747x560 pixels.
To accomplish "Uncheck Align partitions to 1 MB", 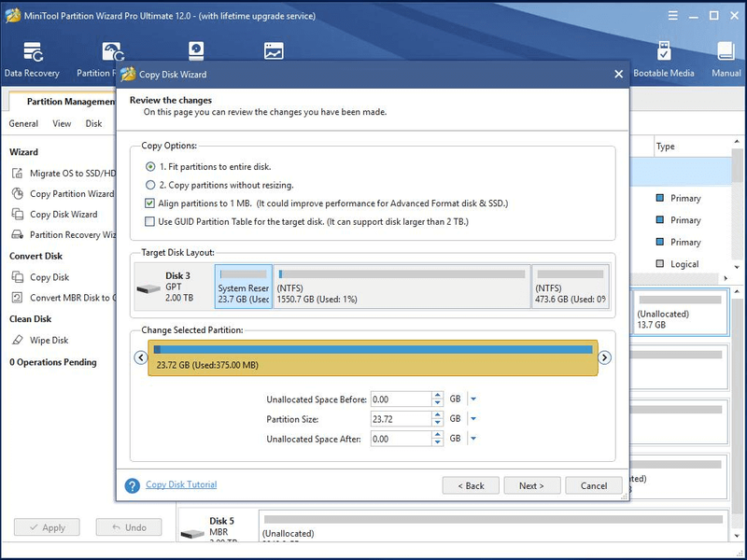I will (149, 203).
